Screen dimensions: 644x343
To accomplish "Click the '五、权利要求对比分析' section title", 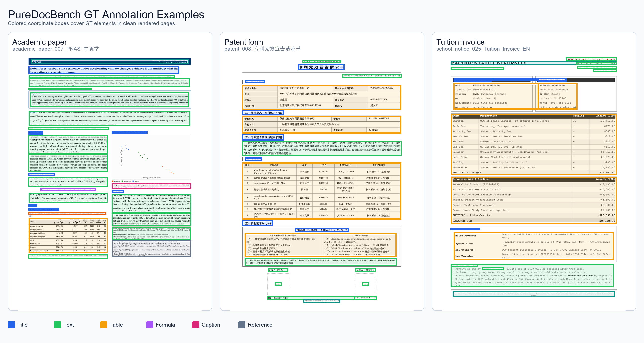I will click(258, 223).
